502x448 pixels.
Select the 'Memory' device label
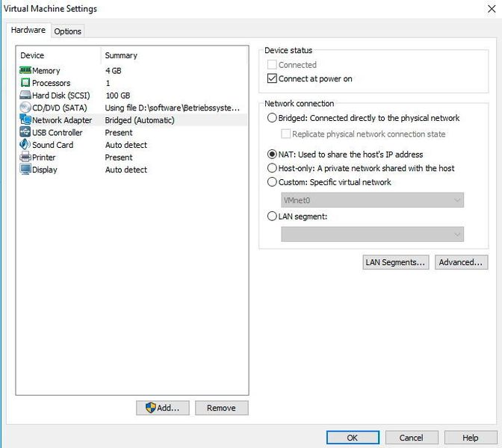click(46, 71)
